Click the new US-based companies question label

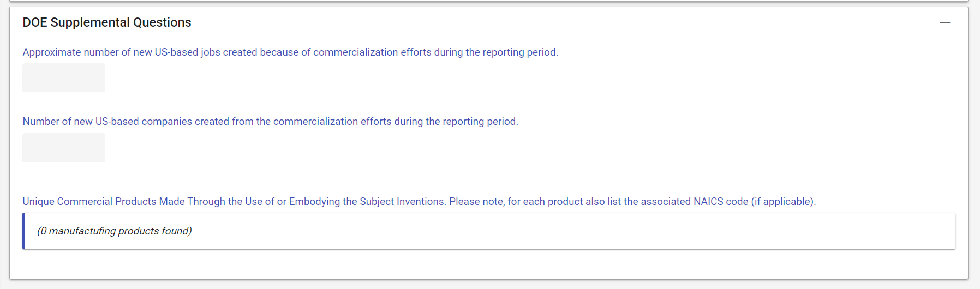click(x=270, y=122)
